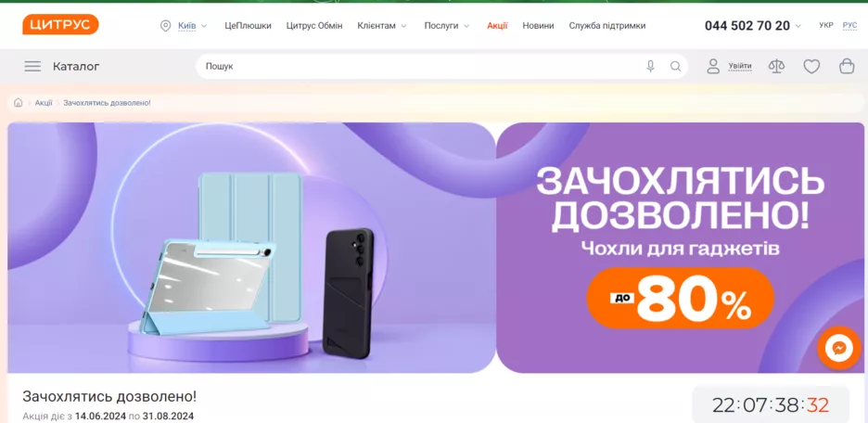Viewport: 868px width, 423px height.
Task: Go to Служба підтримки page
Action: tap(607, 25)
